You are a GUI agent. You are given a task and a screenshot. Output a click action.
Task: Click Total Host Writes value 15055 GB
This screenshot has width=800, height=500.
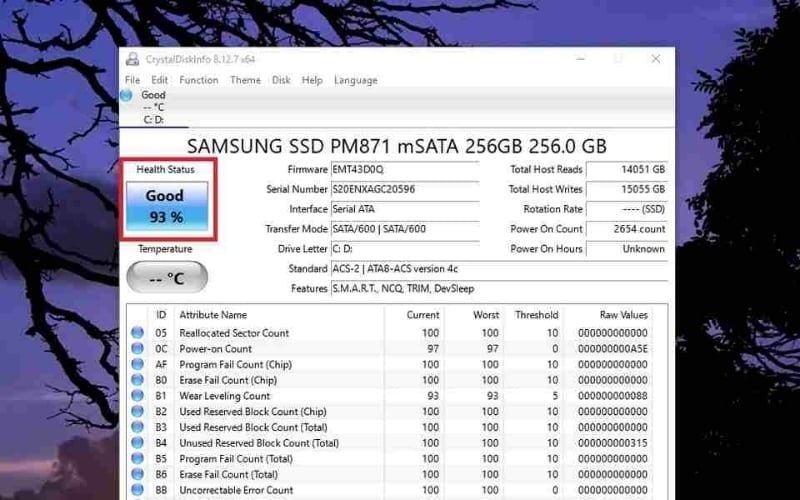[x=627, y=189]
